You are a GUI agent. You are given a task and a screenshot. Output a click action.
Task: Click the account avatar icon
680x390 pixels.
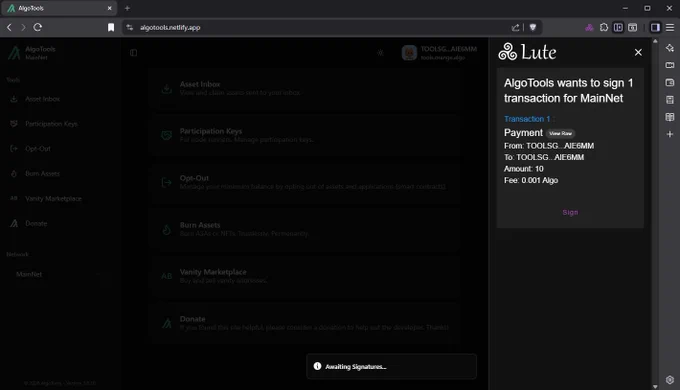point(409,52)
